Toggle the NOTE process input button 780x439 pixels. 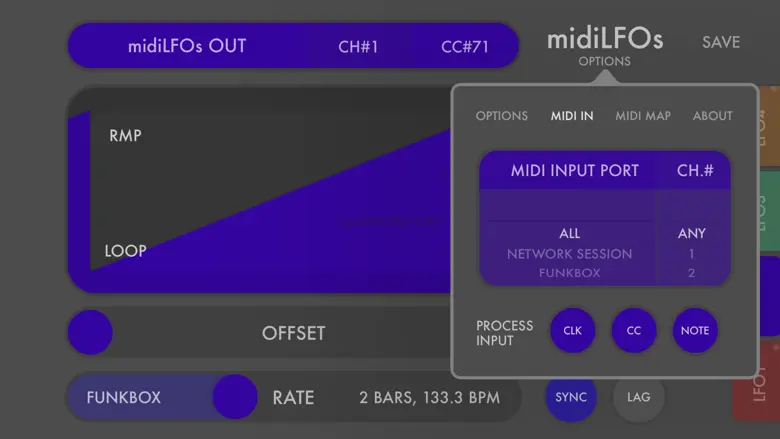pos(695,331)
